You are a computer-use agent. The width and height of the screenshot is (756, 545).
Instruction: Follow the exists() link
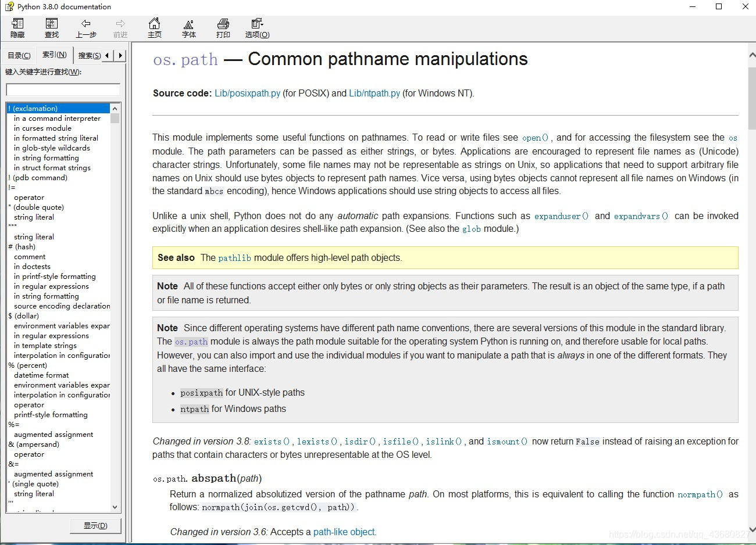click(x=272, y=442)
